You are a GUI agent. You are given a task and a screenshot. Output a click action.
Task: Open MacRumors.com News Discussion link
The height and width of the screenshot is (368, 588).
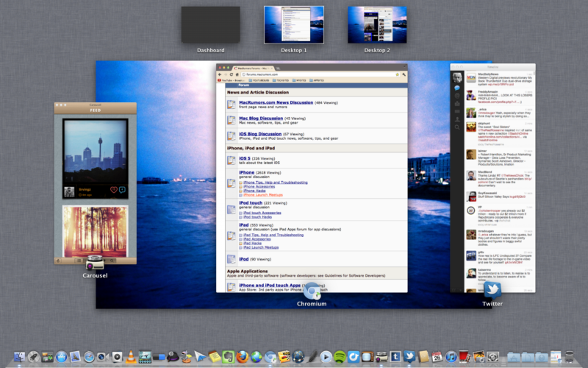276,102
